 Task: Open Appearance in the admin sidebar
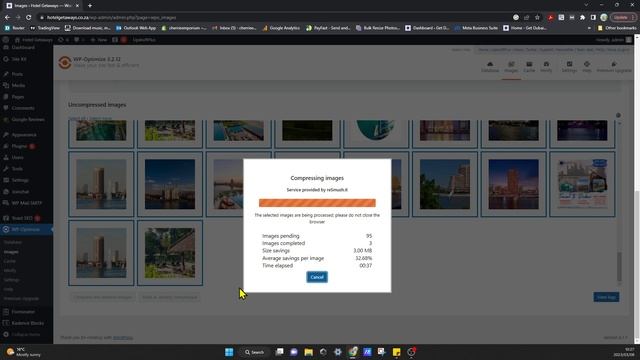(24, 135)
